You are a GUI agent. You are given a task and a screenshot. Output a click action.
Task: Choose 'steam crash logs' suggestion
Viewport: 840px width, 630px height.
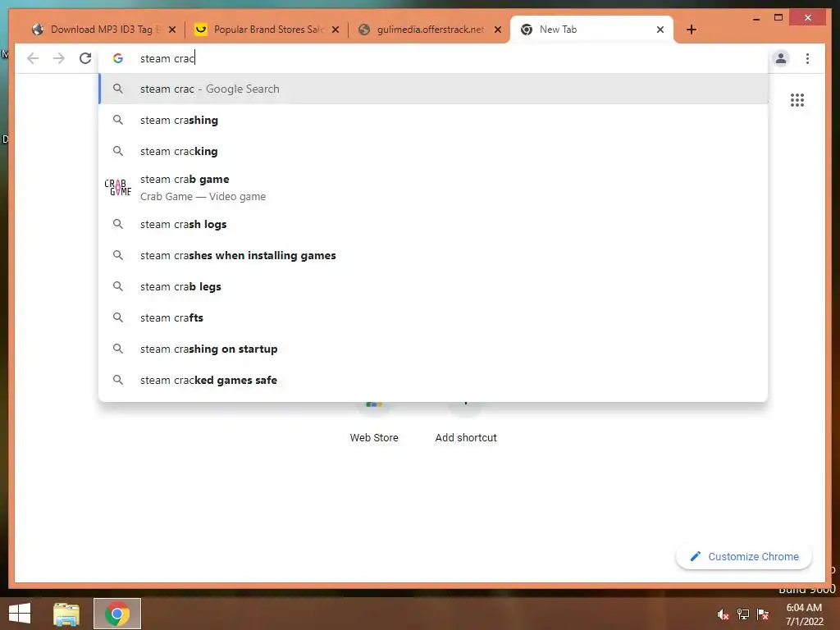pyautogui.click(x=433, y=225)
